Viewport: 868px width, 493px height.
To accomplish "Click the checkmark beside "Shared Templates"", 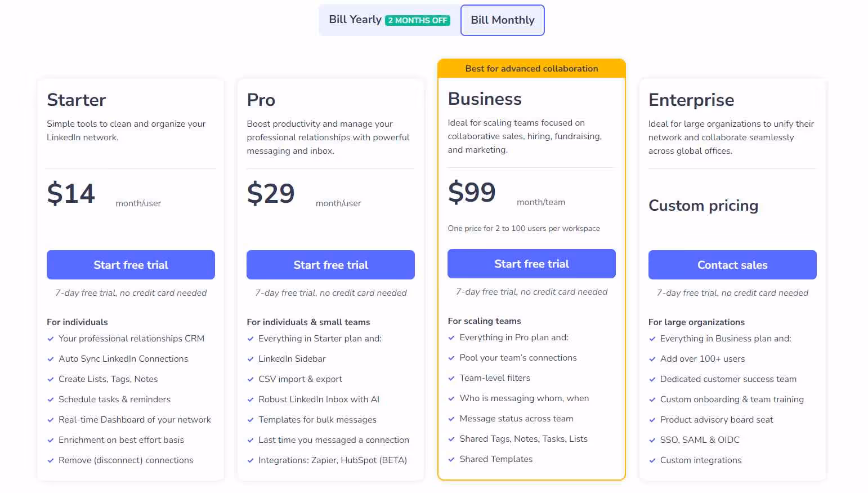I will click(451, 459).
